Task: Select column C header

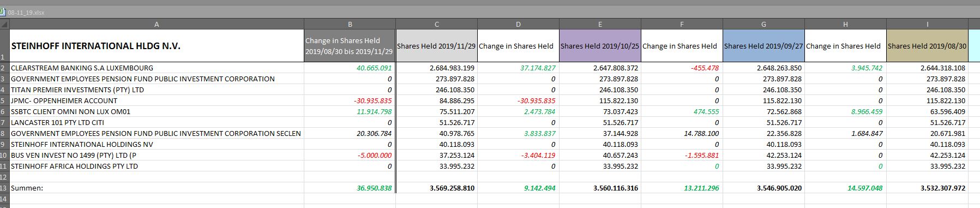Action: tap(436, 24)
